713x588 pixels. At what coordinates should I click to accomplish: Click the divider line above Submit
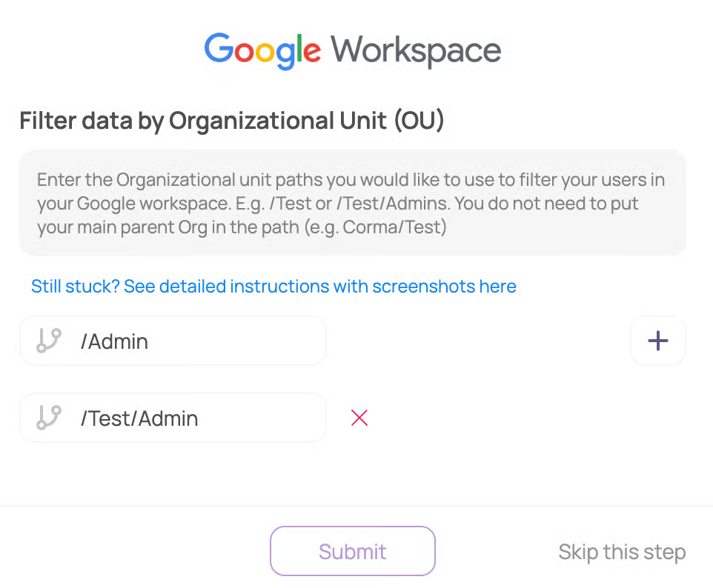356,507
